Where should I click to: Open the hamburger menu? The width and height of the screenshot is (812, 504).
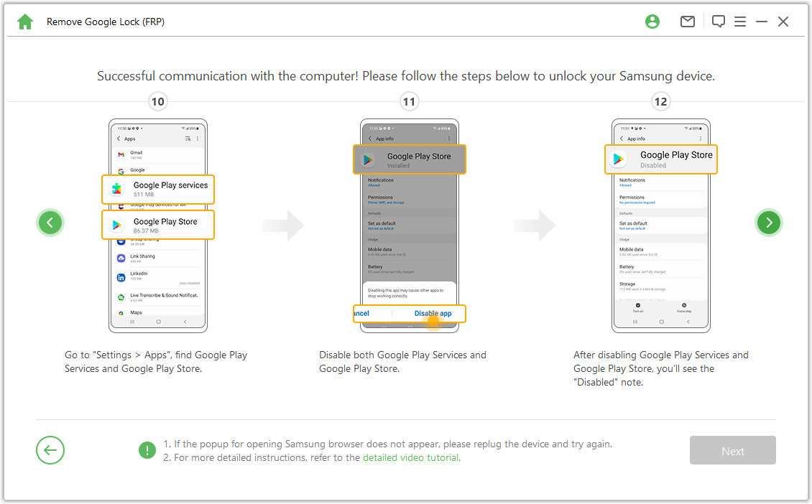tap(740, 22)
